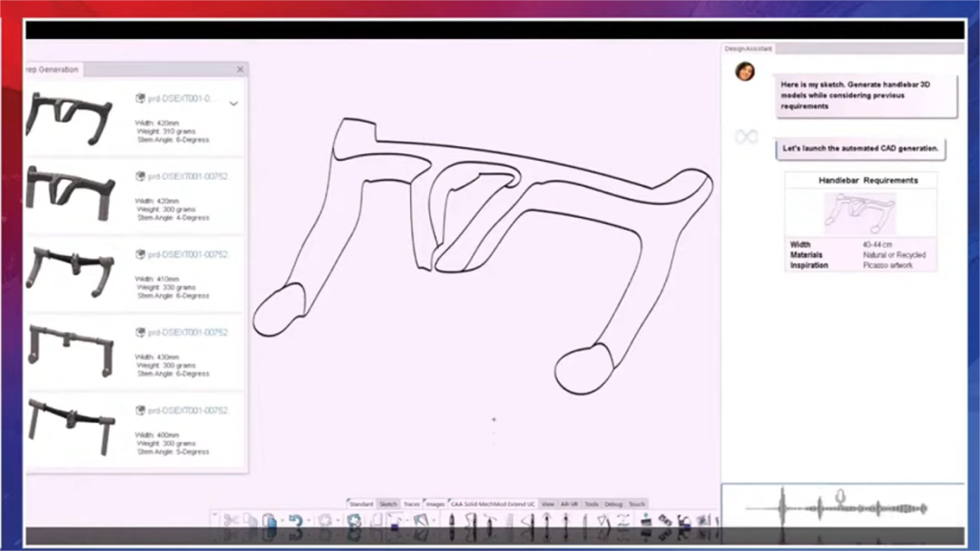Close the Generation results panel
Screen dimensions: 980x551
pyautogui.click(x=240, y=70)
